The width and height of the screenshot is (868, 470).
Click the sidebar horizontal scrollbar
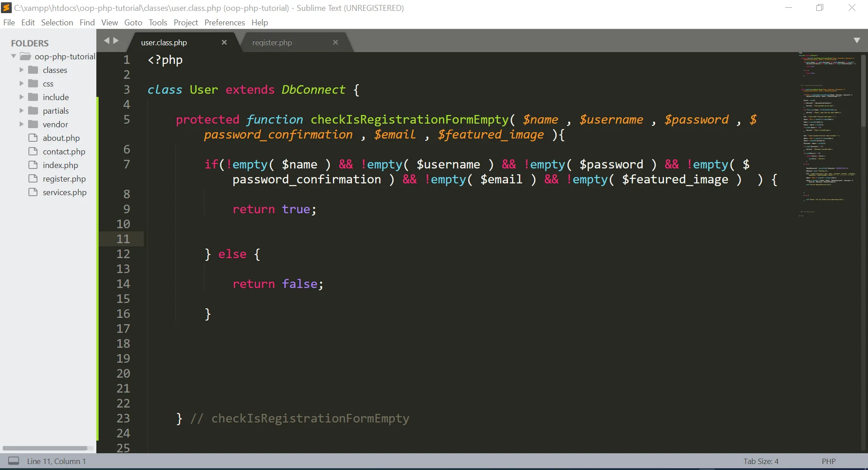coord(45,448)
